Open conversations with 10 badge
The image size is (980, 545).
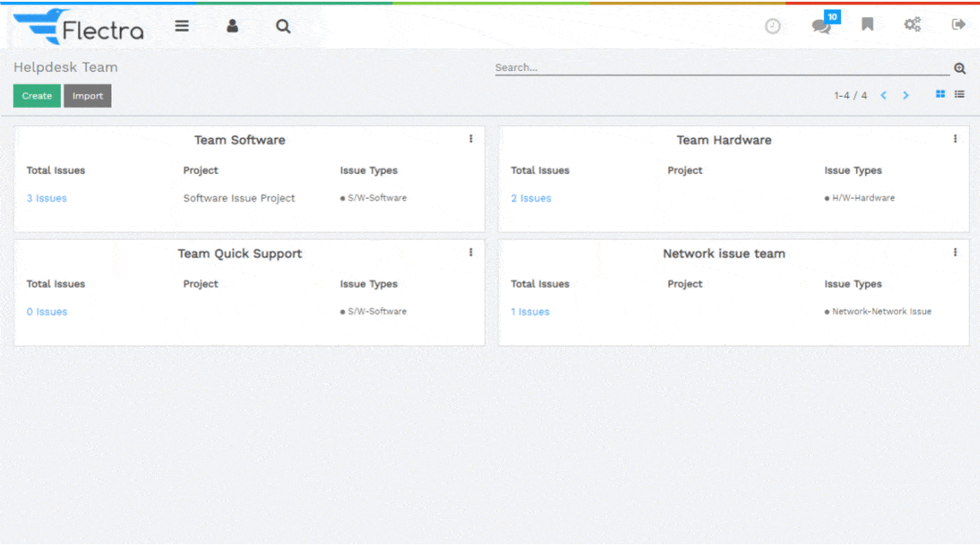coord(821,26)
